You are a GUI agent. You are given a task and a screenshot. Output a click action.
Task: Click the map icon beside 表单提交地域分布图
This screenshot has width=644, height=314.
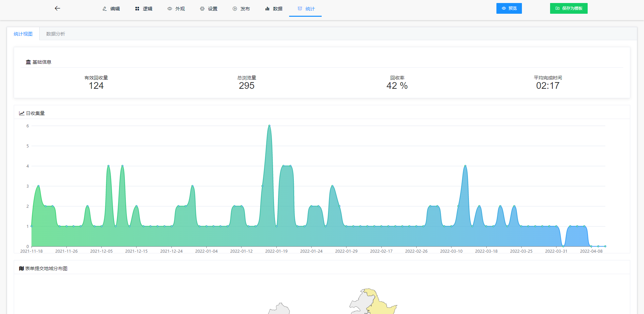[x=21, y=268]
